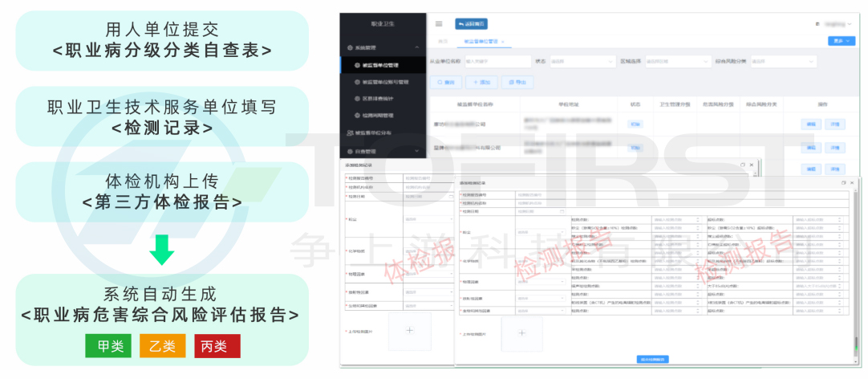The height and width of the screenshot is (379, 868).
Task: Click the 综合风险分类 column header
Action: 762,104
